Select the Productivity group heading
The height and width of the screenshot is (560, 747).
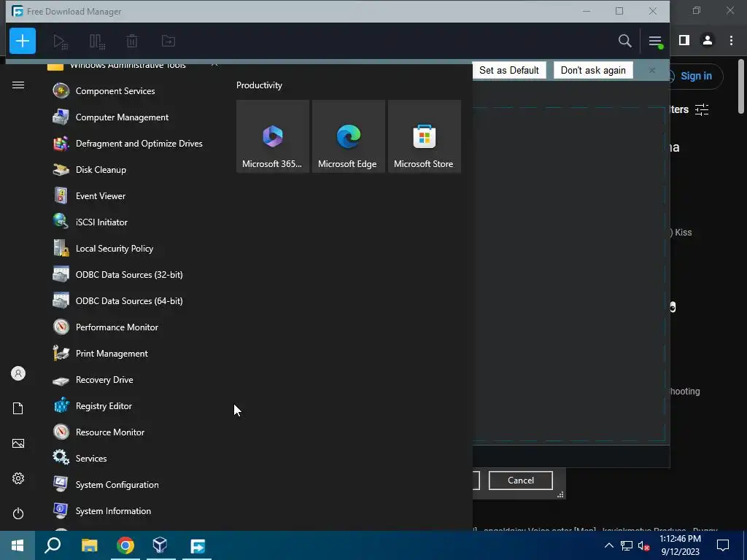(259, 85)
